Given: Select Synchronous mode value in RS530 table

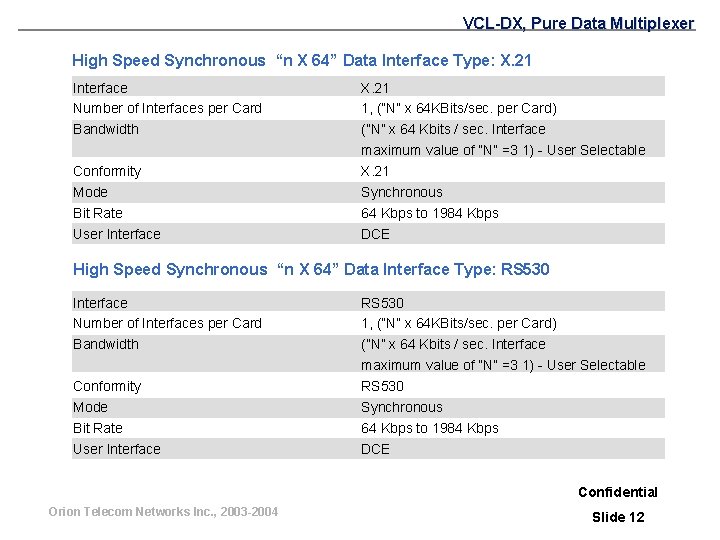Looking at the screenshot, I should pos(402,407).
